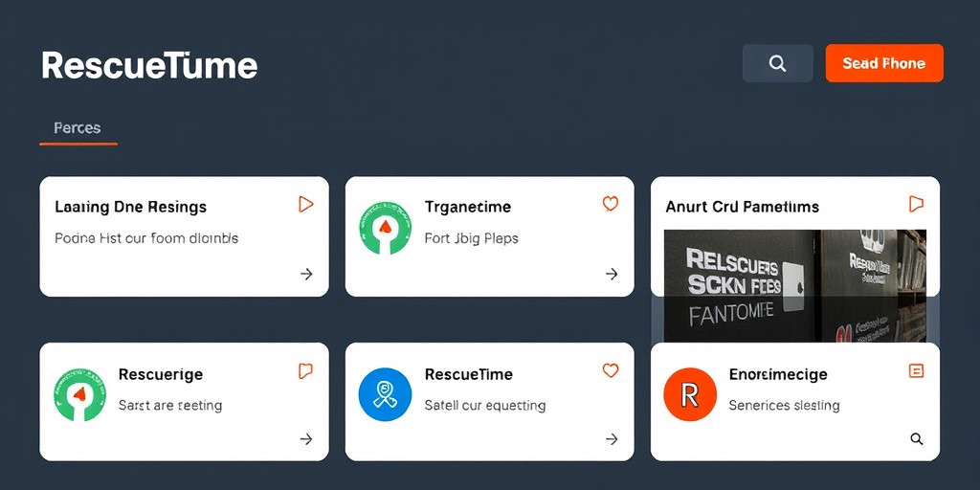Click the magnifier icon on Enorcimecige card
Image resolution: width=980 pixels, height=490 pixels.
pos(916,439)
